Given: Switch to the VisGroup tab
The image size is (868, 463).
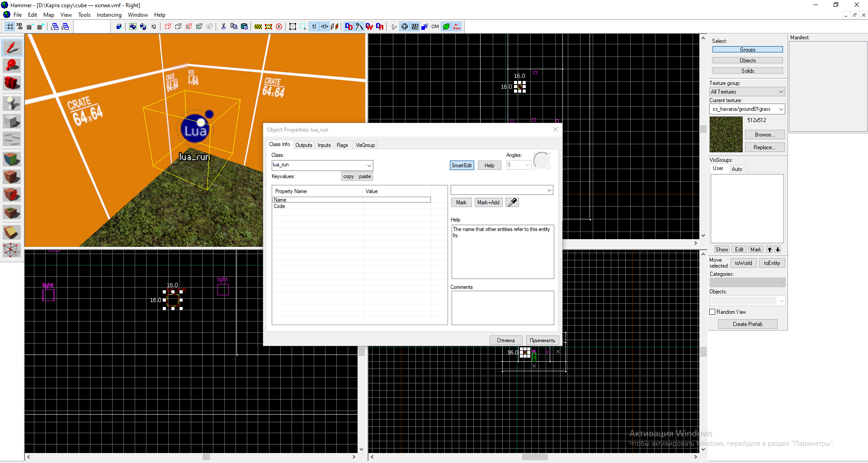Looking at the screenshot, I should [365, 145].
